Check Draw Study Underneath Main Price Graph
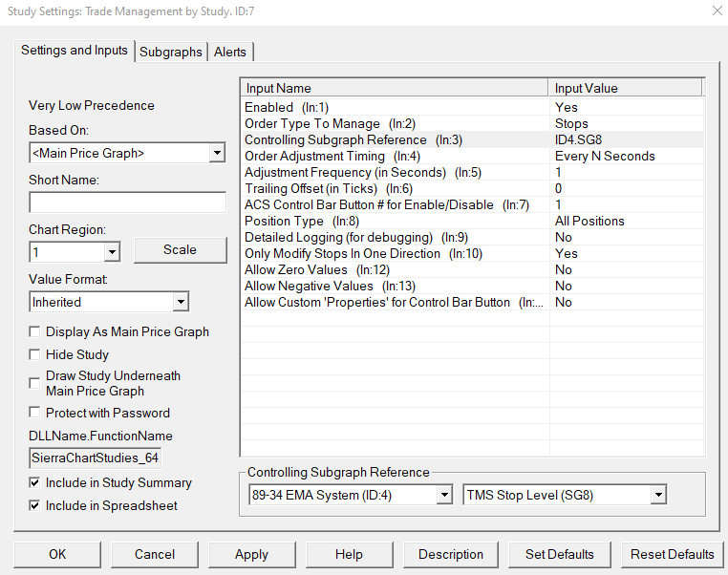The width and height of the screenshot is (728, 575). tap(34, 383)
